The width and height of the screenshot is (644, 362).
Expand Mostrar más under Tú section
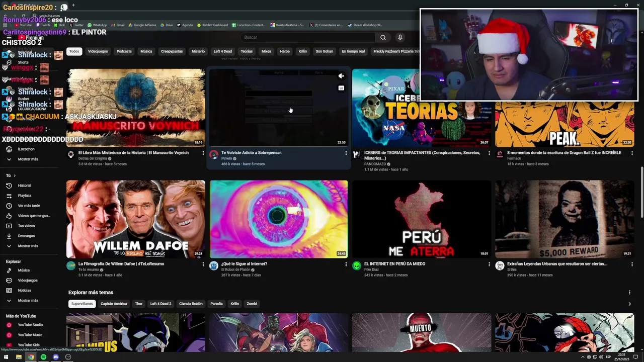[28, 246]
